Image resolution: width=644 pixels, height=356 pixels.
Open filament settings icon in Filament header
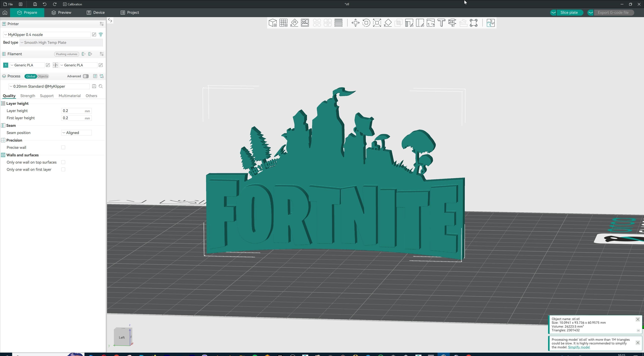click(x=101, y=54)
